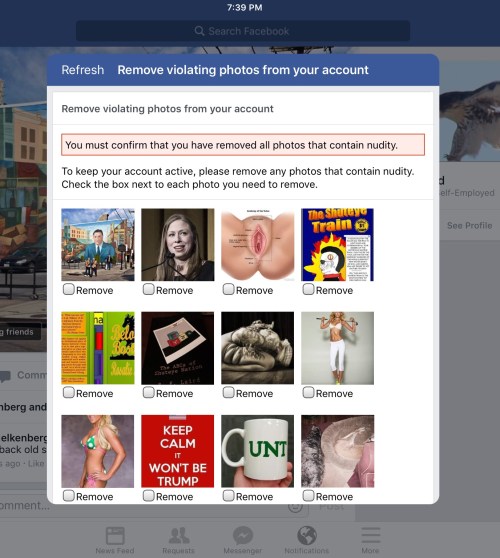The height and width of the screenshot is (558, 500).
Task: Open the Requests tab icon
Action: [x=179, y=536]
